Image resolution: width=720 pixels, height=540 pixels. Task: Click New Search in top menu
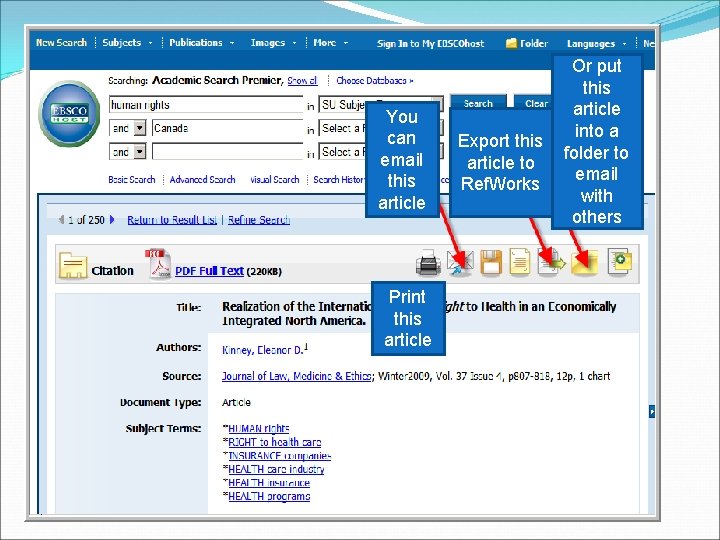[61, 42]
